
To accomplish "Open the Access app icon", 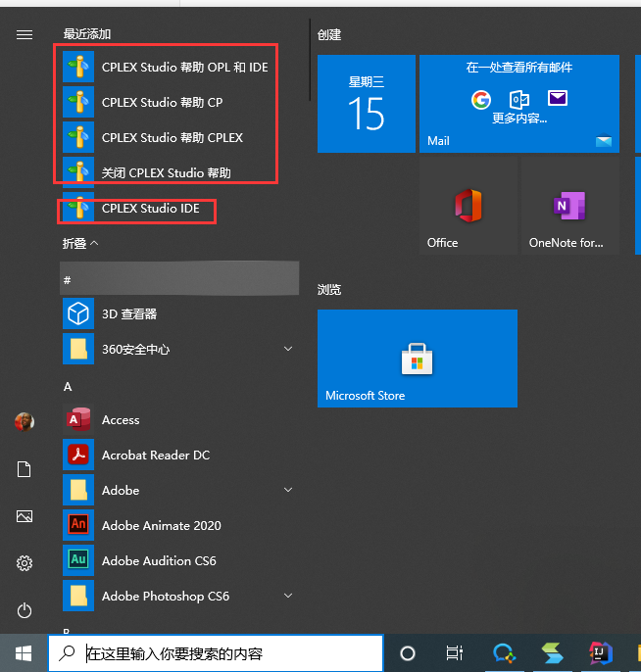I will 78,419.
